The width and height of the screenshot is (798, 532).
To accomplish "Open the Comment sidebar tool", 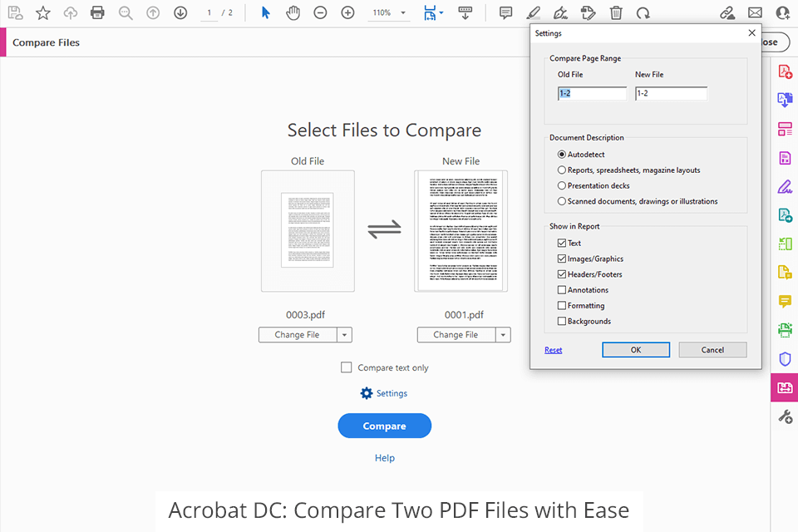I will [x=785, y=302].
